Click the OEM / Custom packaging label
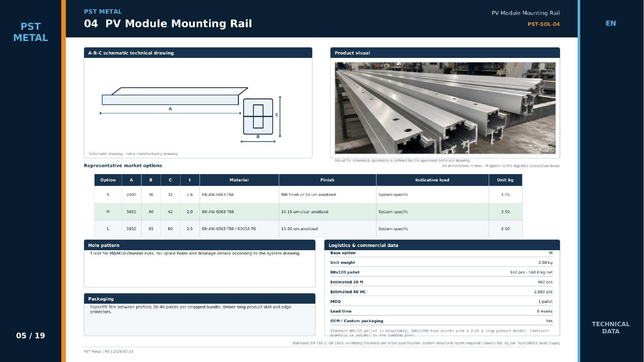This screenshot has width=644, height=362. coord(357,321)
